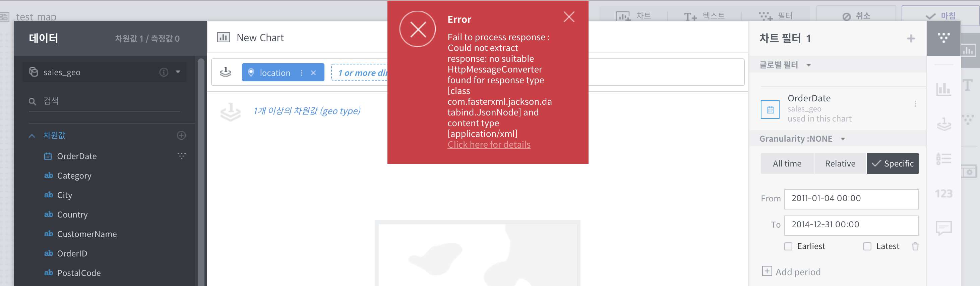Open Click here for details link

click(x=489, y=144)
